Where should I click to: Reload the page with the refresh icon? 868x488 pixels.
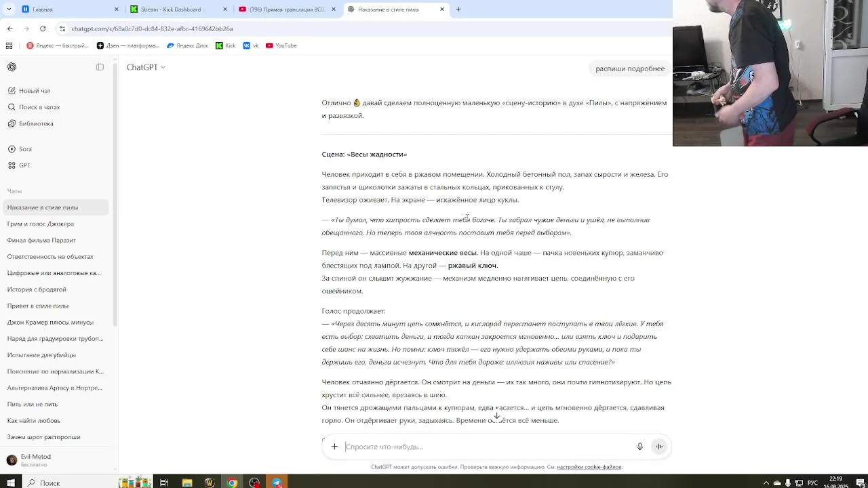pos(43,28)
